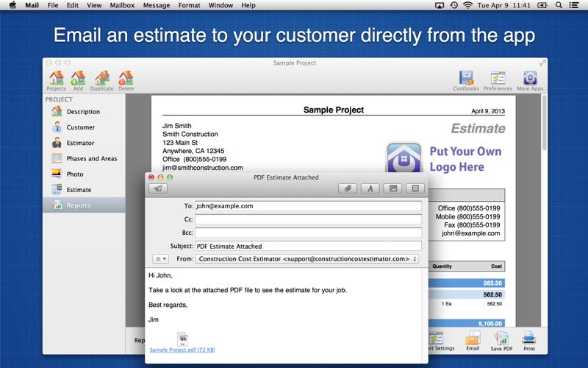Open the Sample Project.pdf attachment link
Screen dimensions: 588x368
(x=182, y=350)
